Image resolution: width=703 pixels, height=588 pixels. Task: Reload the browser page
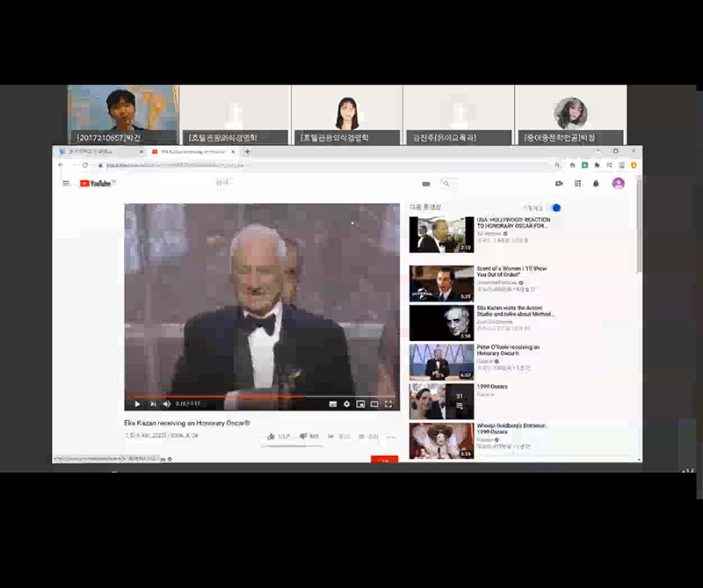tap(85, 165)
